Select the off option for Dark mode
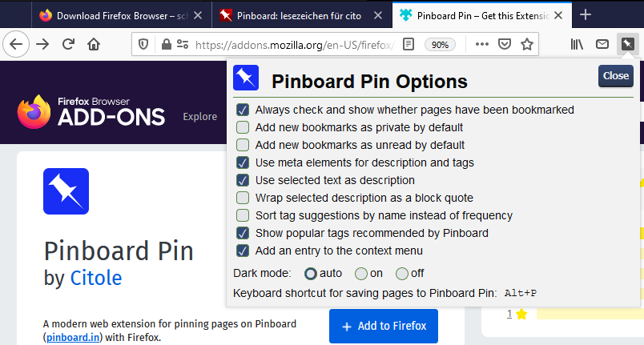The height and width of the screenshot is (345, 644). [401, 273]
